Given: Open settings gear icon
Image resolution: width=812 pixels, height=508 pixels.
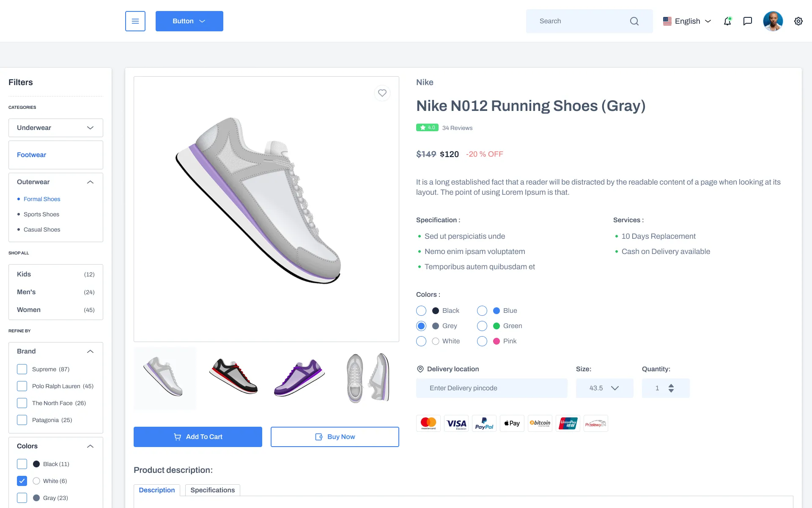Looking at the screenshot, I should pos(798,21).
